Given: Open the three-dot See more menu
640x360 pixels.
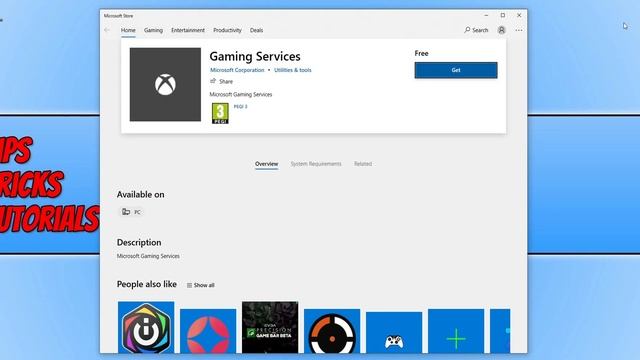Looking at the screenshot, I should point(518,30).
